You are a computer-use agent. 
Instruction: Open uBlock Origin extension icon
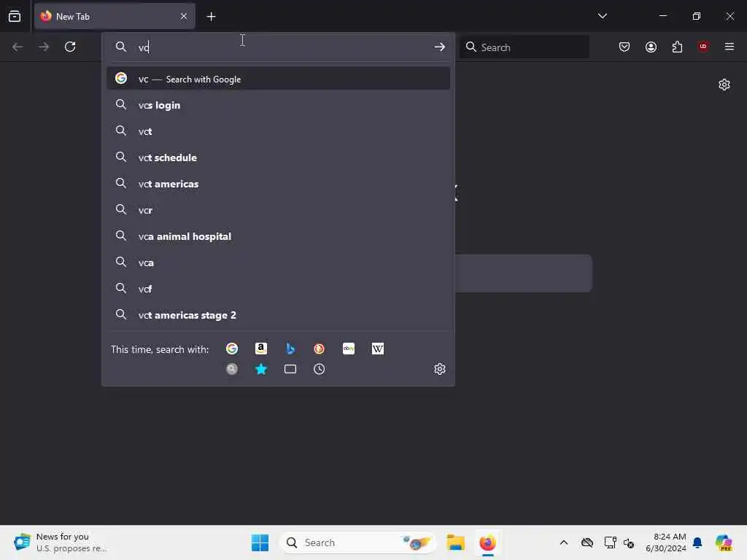(703, 47)
